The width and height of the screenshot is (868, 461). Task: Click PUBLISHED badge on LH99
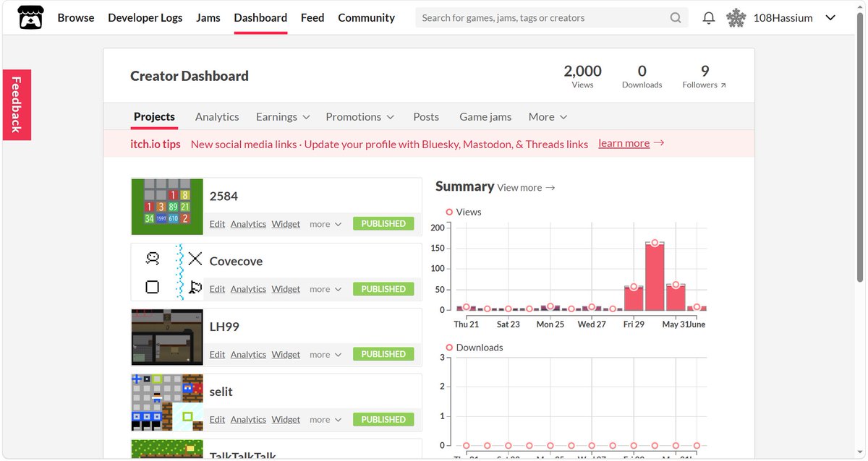383,354
